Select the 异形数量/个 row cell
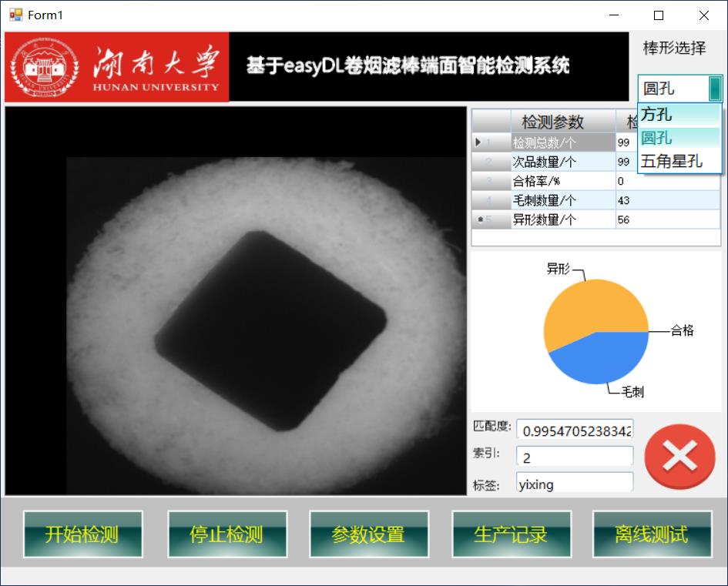728x586 pixels. coord(563,219)
